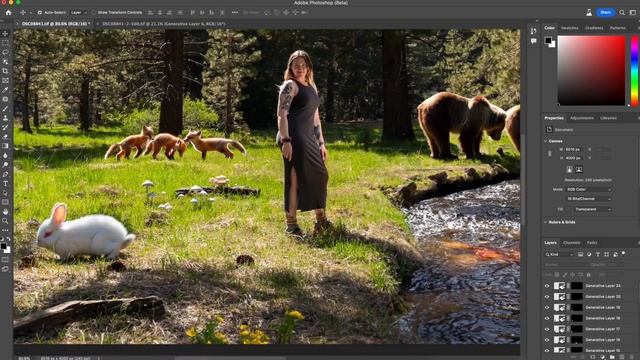Select the Object Selection tool
This screenshot has width=640, height=360.
[5, 62]
